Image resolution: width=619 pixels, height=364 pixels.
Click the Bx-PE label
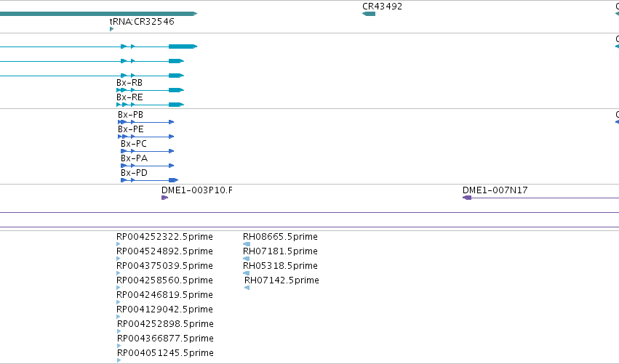tap(131, 129)
